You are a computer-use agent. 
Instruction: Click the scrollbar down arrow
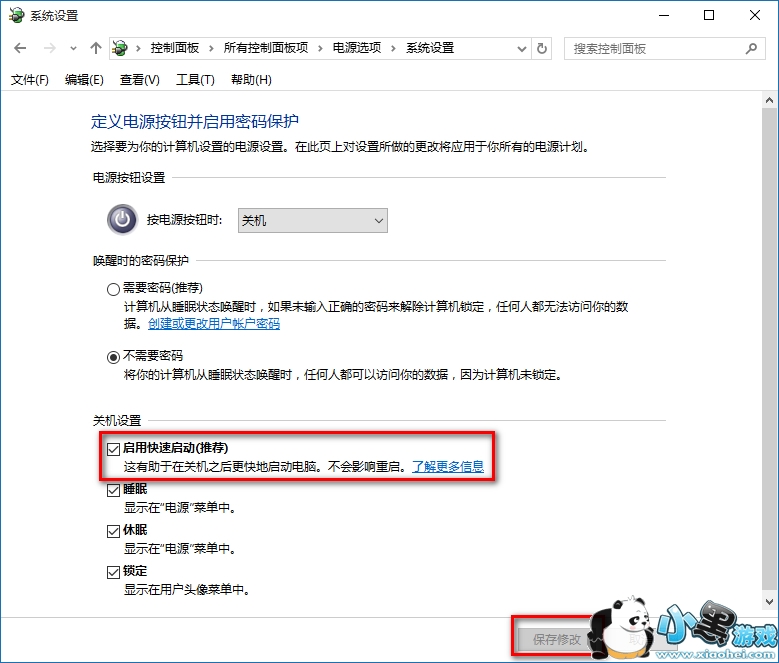pos(770,601)
